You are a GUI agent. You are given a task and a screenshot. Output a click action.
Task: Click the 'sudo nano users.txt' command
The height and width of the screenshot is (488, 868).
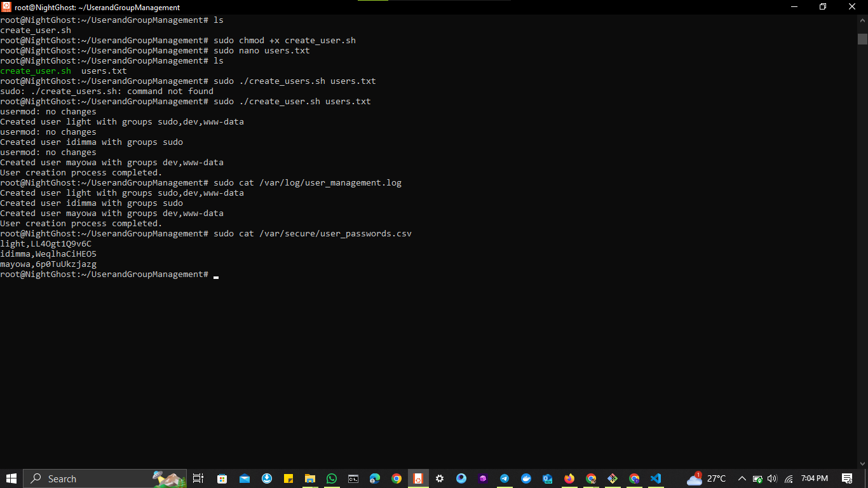pyautogui.click(x=262, y=51)
